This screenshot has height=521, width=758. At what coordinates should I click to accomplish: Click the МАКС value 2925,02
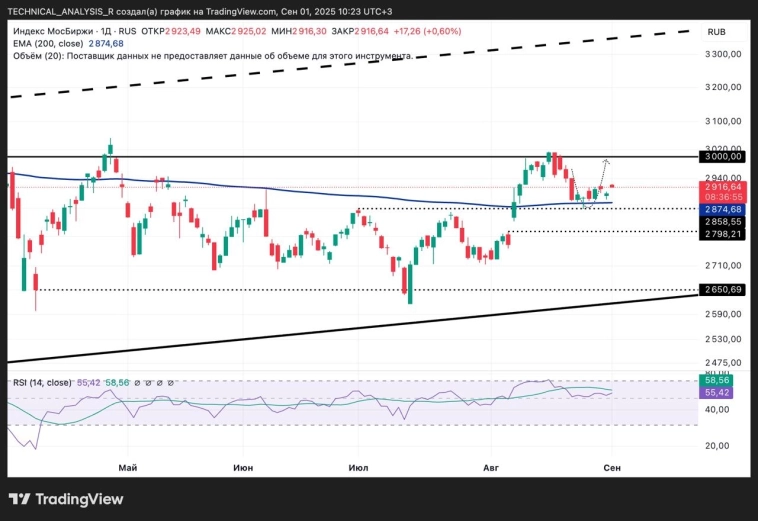click(x=248, y=31)
